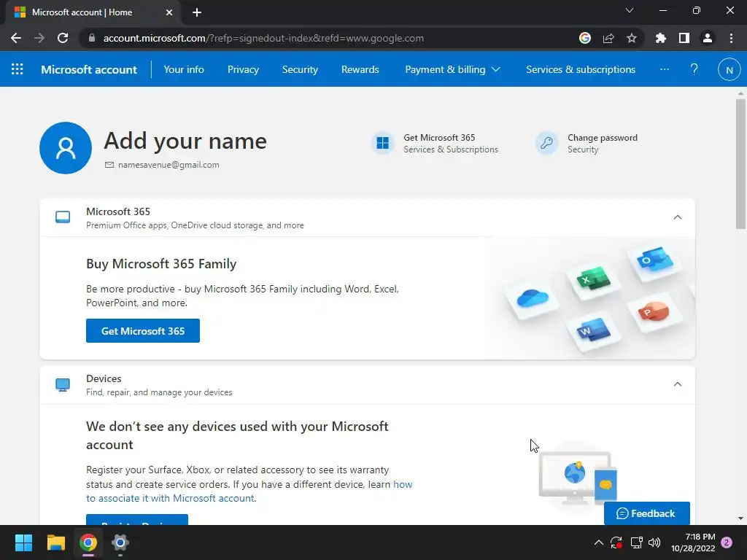Click the Add your name heading
Image resolution: width=747 pixels, height=560 pixels.
pyautogui.click(x=185, y=141)
